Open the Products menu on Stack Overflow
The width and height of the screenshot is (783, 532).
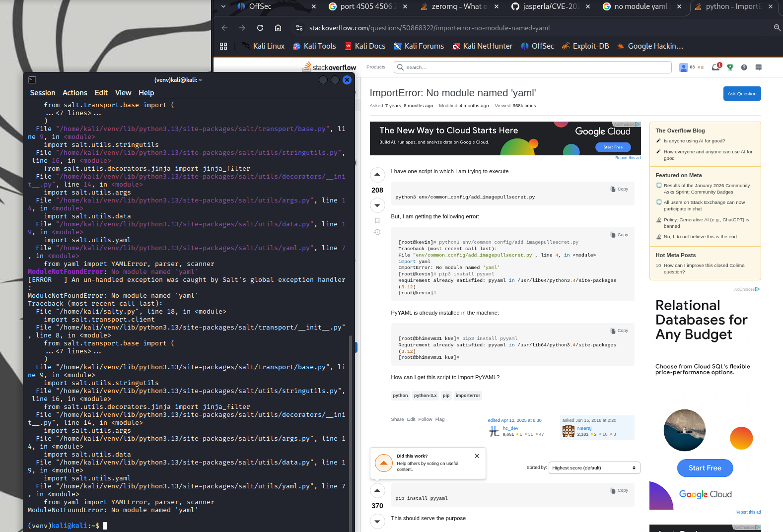pyautogui.click(x=376, y=67)
